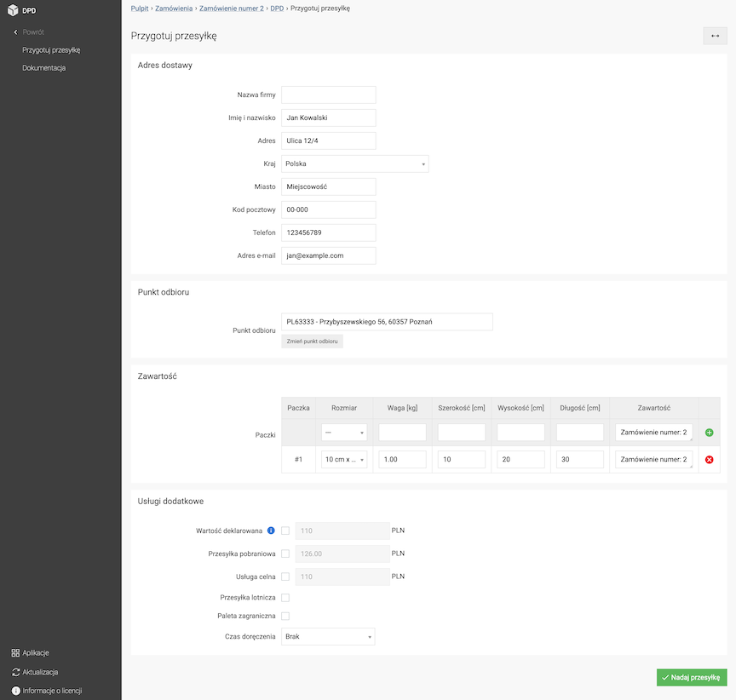Click Przesyłka pobraniowa amount field 126.00

[342, 554]
